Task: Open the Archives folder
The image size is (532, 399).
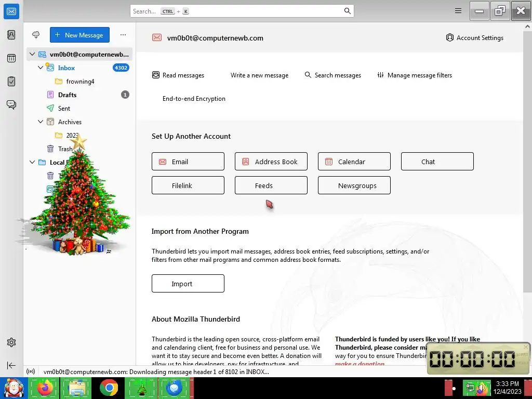Action: (70, 122)
